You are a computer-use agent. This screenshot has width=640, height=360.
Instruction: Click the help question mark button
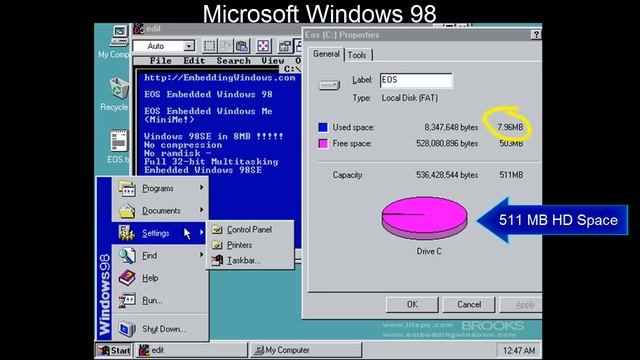pos(536,35)
